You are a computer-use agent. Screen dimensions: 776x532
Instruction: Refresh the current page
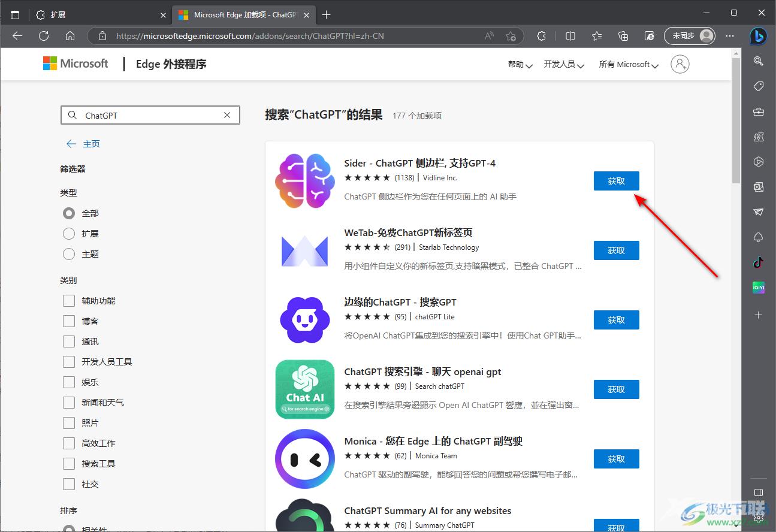[44, 36]
